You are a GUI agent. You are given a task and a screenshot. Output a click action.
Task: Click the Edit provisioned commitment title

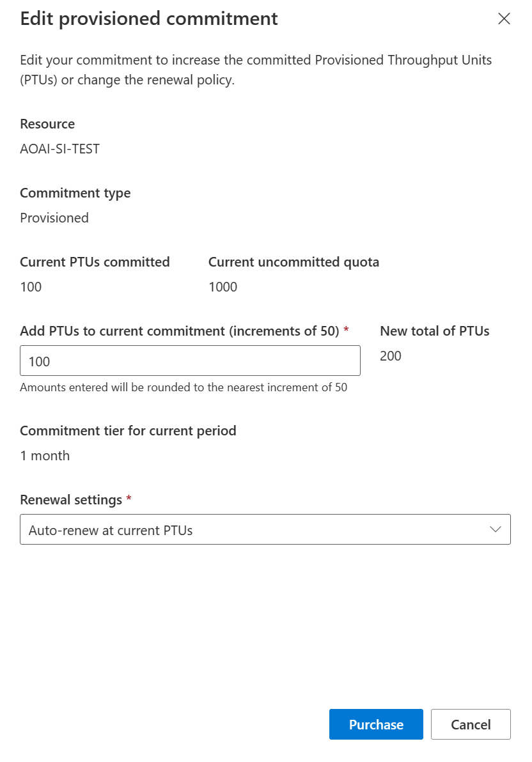pyautogui.click(x=149, y=19)
